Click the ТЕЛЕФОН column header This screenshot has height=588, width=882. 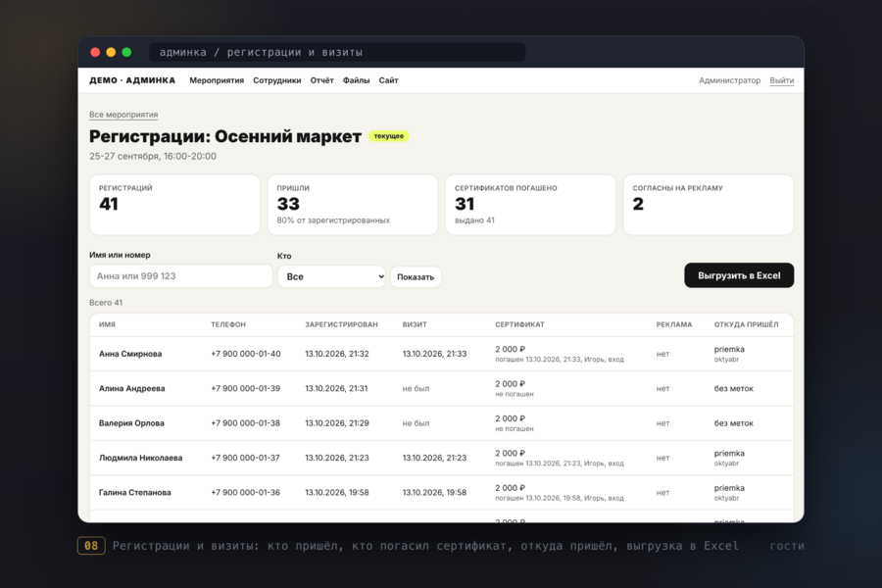(x=228, y=324)
